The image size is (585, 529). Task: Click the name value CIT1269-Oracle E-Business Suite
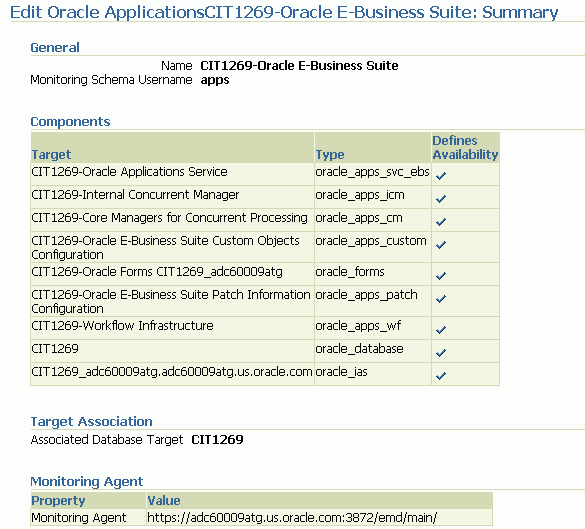click(x=299, y=66)
